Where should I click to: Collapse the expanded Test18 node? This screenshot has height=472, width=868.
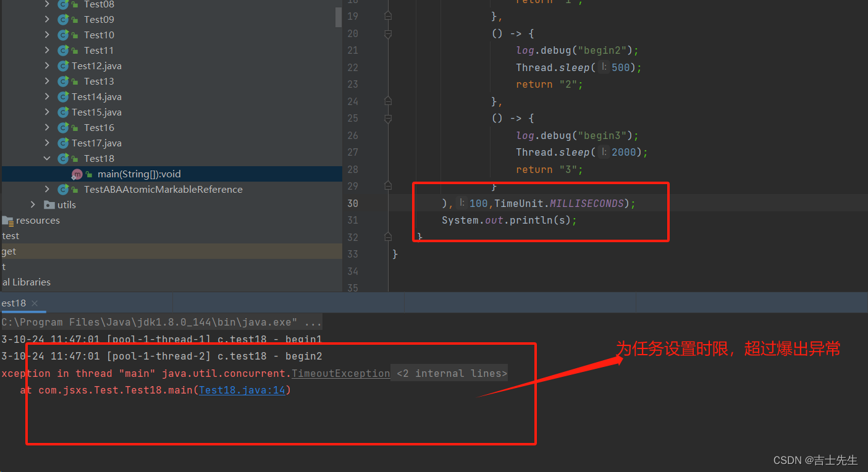point(47,158)
